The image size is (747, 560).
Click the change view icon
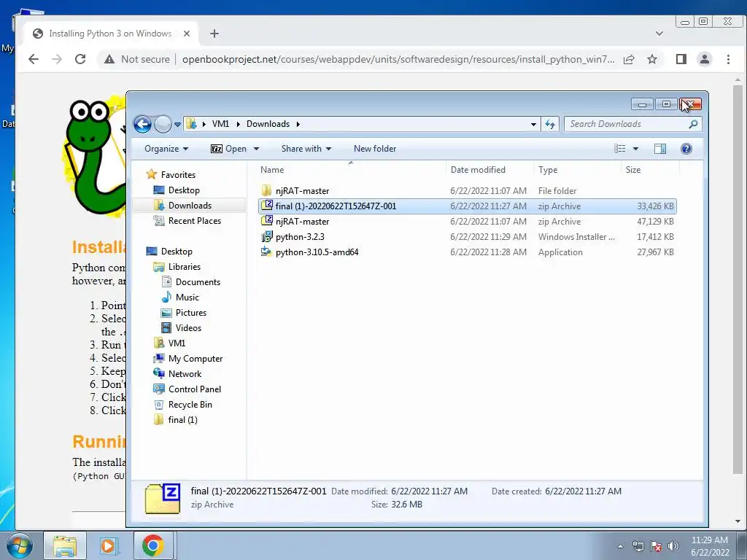pyautogui.click(x=620, y=149)
